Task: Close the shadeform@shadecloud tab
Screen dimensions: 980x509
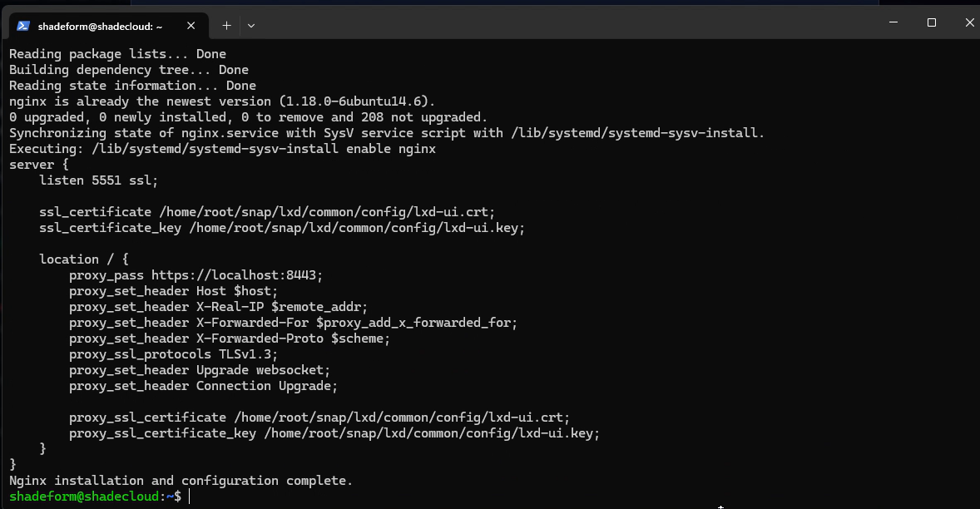Action: point(190,26)
